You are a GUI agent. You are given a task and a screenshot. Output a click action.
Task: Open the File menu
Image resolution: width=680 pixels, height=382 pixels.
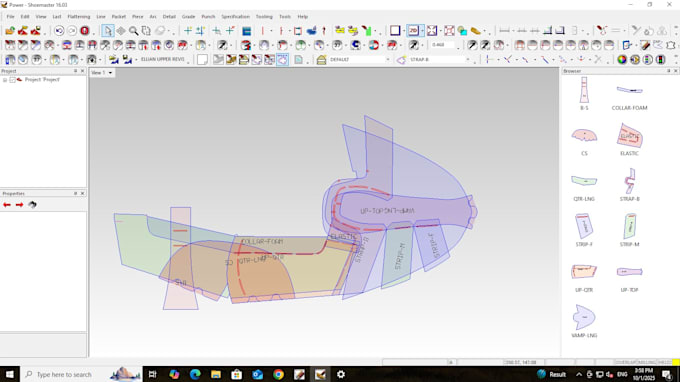point(10,16)
